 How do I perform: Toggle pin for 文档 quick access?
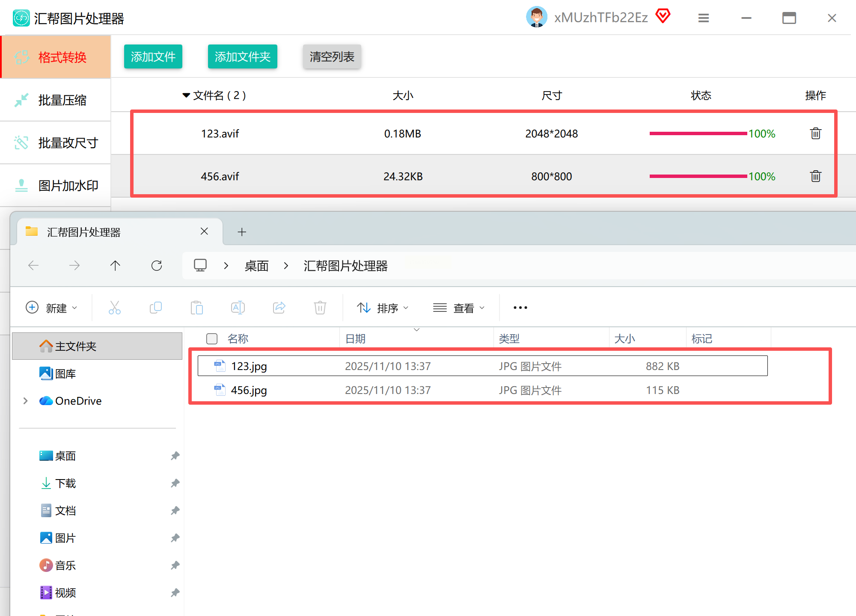click(175, 511)
